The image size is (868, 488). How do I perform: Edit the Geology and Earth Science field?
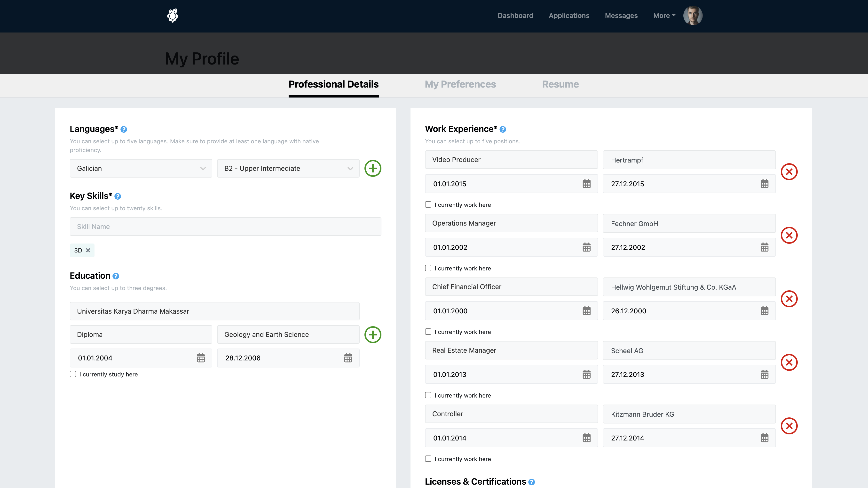288,334
